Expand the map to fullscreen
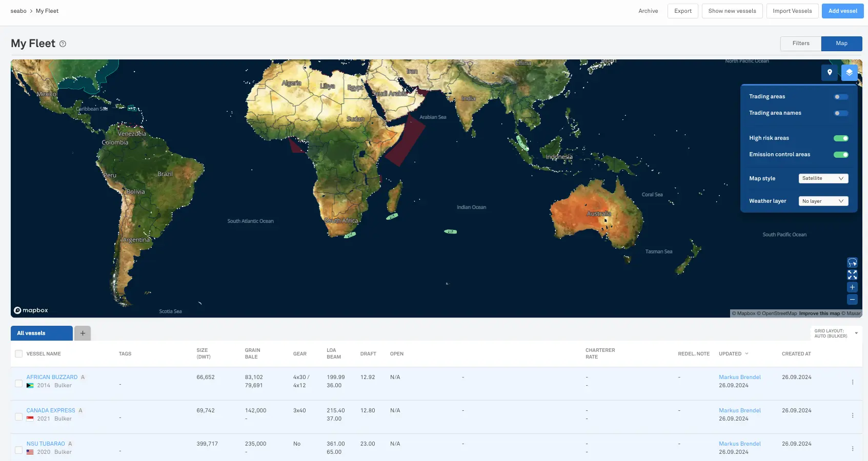Image resolution: width=868 pixels, height=461 pixels. click(852, 275)
